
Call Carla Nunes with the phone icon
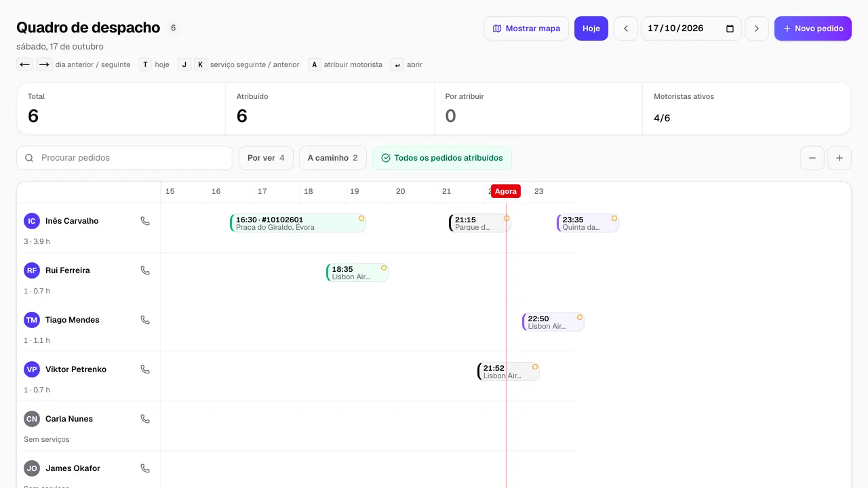coord(145,419)
